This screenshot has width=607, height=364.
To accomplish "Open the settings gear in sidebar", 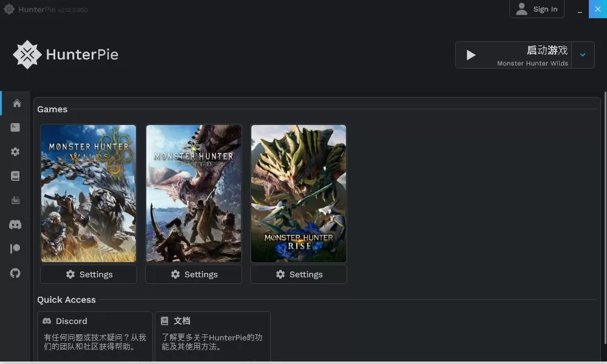I will pyautogui.click(x=15, y=152).
